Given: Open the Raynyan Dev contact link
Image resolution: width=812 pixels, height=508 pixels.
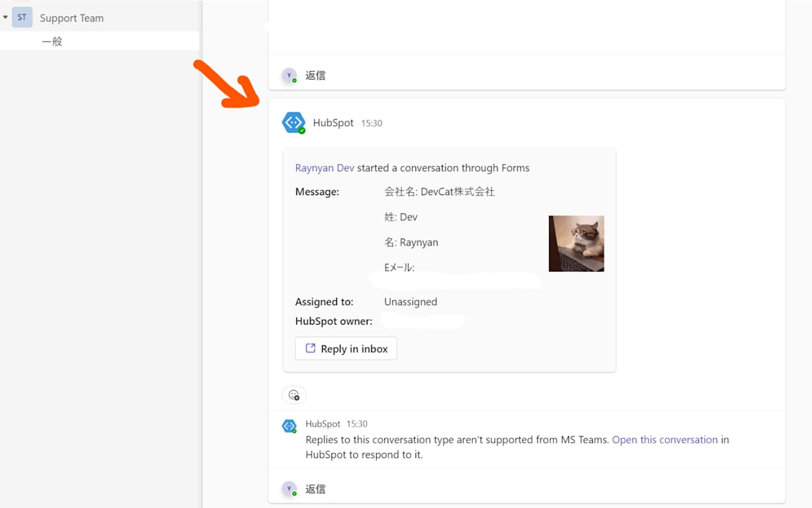Looking at the screenshot, I should (325, 168).
